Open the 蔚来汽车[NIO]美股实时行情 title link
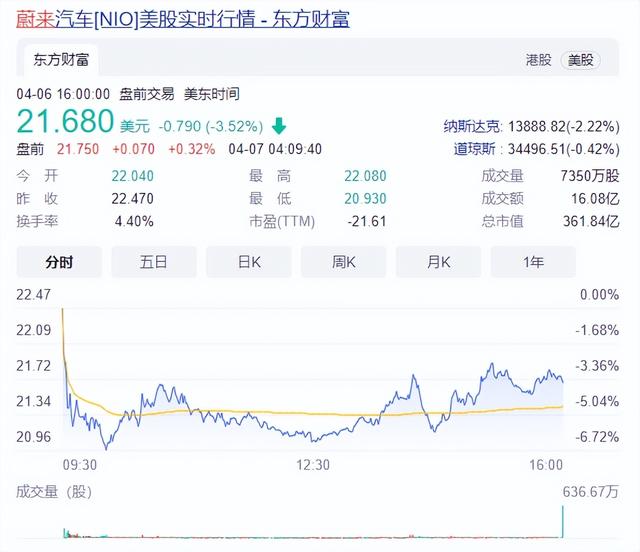Screen dimensions: 640x552 (x=182, y=20)
